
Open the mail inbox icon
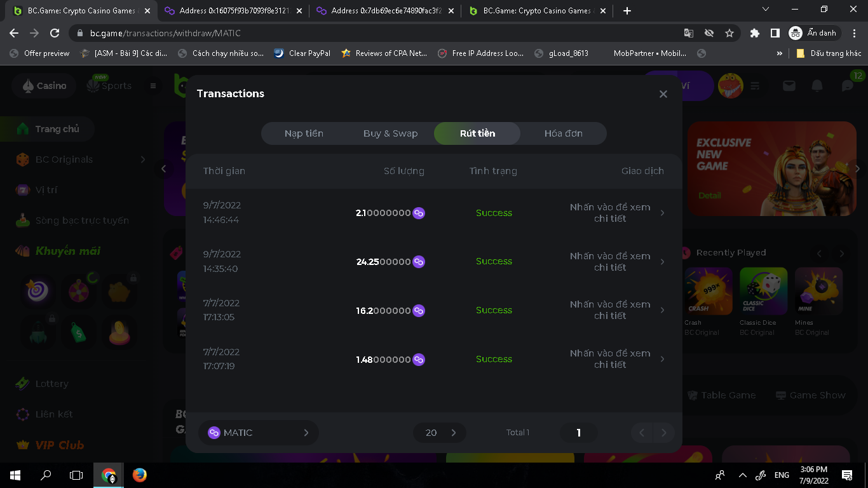[789, 86]
